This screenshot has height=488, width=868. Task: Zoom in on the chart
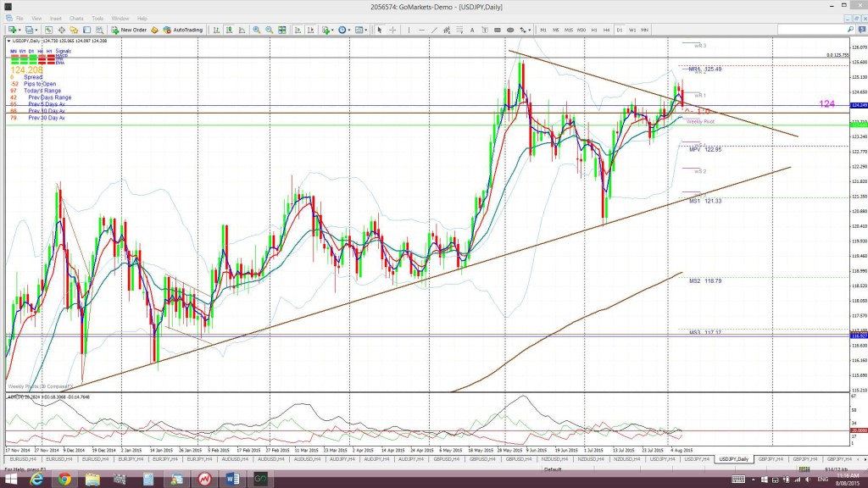(x=257, y=30)
